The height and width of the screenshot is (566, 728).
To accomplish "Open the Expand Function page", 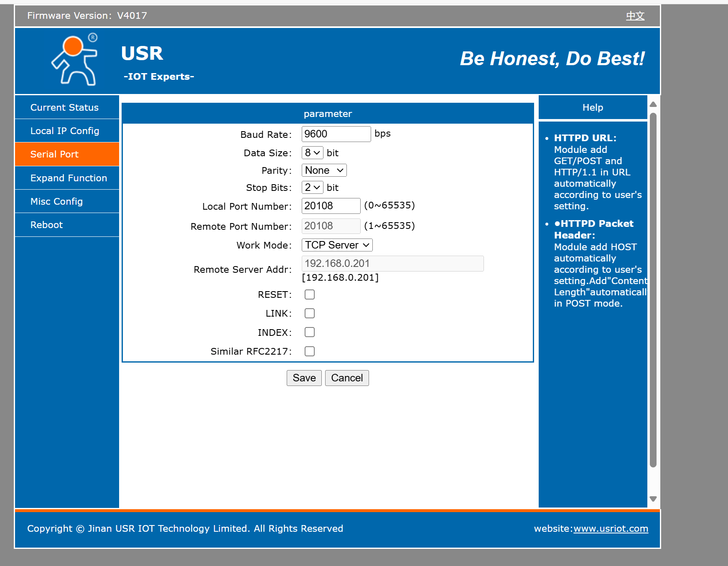I will tap(69, 178).
